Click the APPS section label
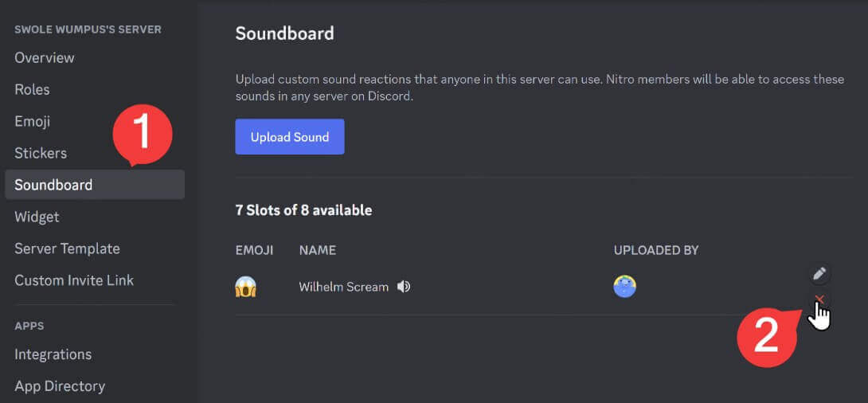The width and height of the screenshot is (868, 403). click(x=29, y=326)
